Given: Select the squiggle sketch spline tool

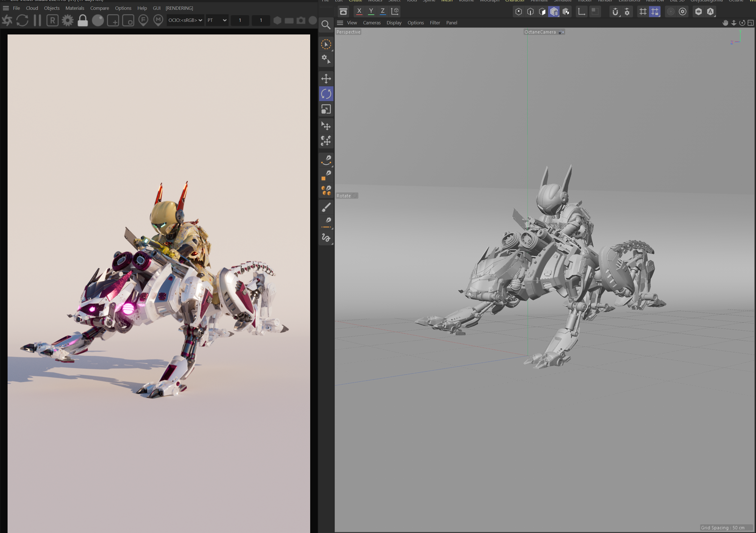Looking at the screenshot, I should 326,238.
